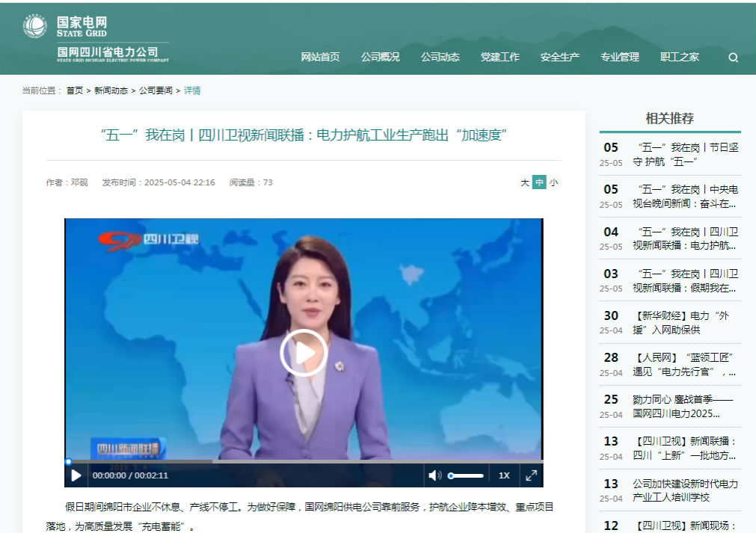Click the small play button in control bar
Image resolution: width=756 pixels, height=533 pixels.
pyautogui.click(x=76, y=475)
